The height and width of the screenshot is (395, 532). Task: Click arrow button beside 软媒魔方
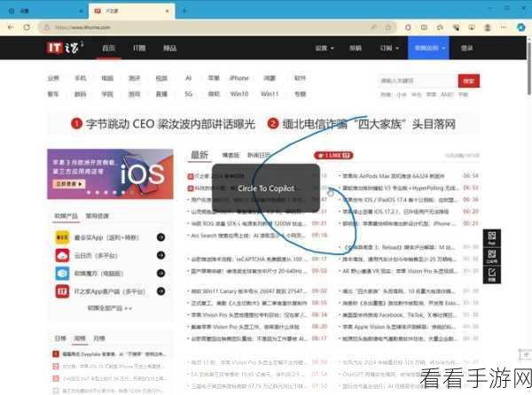[x=160, y=273]
